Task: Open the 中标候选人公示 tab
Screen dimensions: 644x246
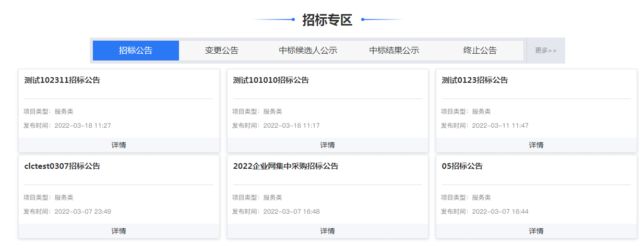Action: point(308,51)
